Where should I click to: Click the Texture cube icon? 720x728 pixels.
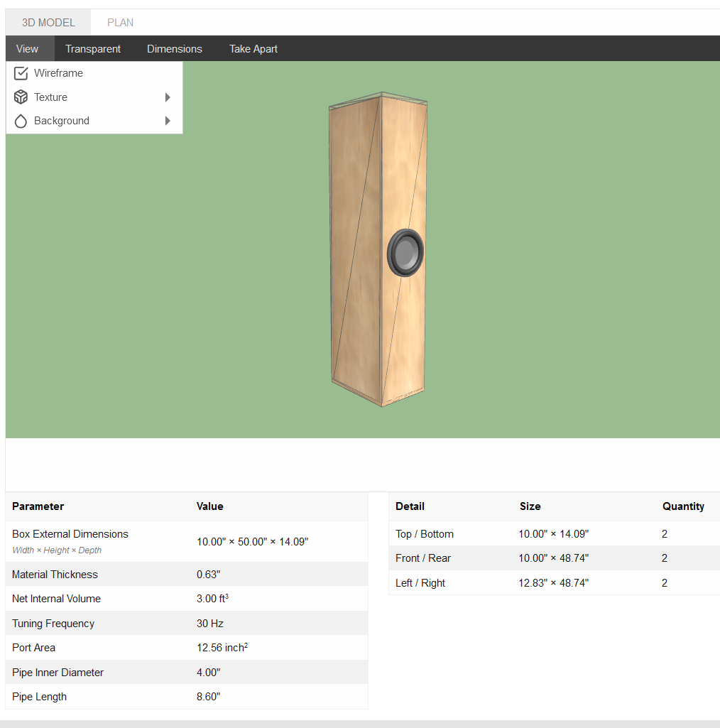pyautogui.click(x=21, y=97)
